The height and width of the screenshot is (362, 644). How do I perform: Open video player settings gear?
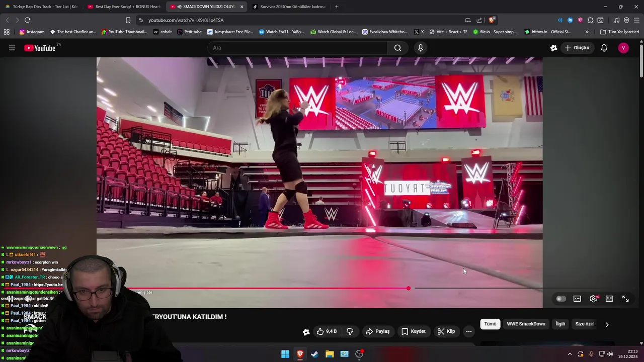[593, 299]
